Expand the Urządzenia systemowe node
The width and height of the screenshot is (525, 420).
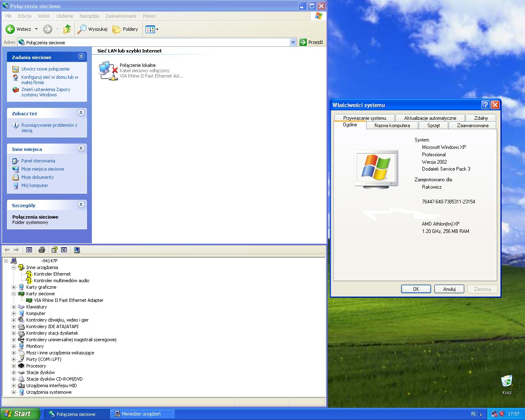14,392
